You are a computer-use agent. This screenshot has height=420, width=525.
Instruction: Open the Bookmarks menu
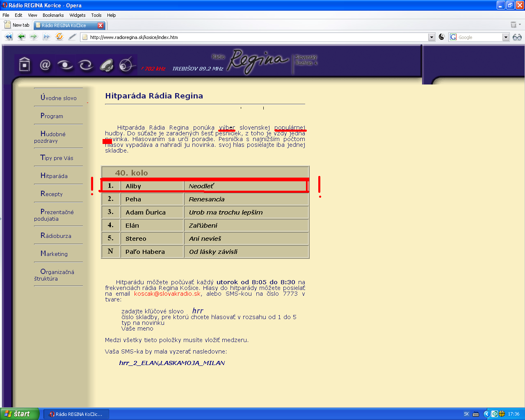pos(53,15)
